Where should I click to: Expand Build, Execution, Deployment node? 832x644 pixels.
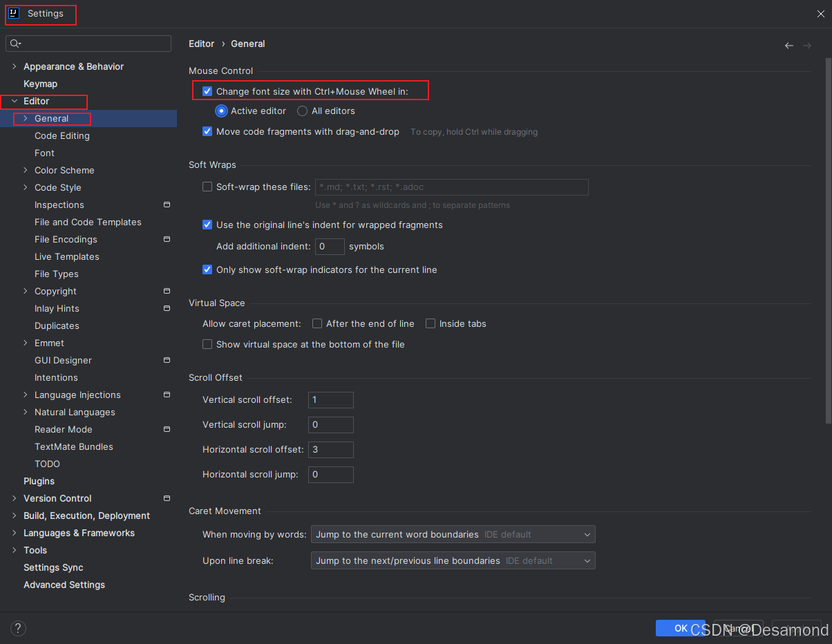[14, 515]
